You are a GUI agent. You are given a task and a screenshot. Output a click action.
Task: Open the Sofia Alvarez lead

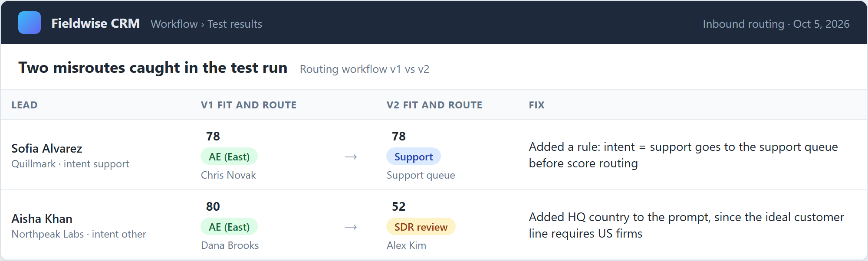47,148
